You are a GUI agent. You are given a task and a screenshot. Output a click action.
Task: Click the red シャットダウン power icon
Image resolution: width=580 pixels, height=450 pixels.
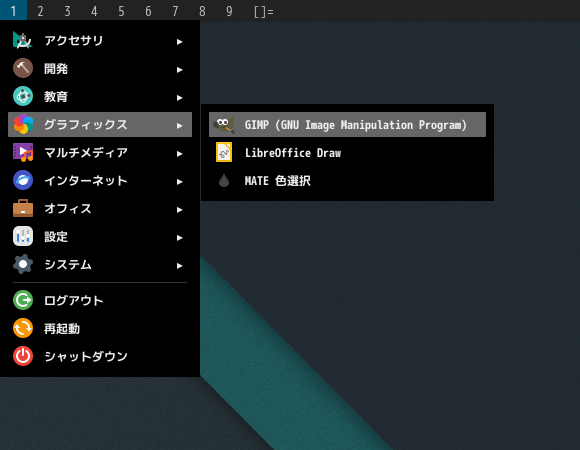23,356
